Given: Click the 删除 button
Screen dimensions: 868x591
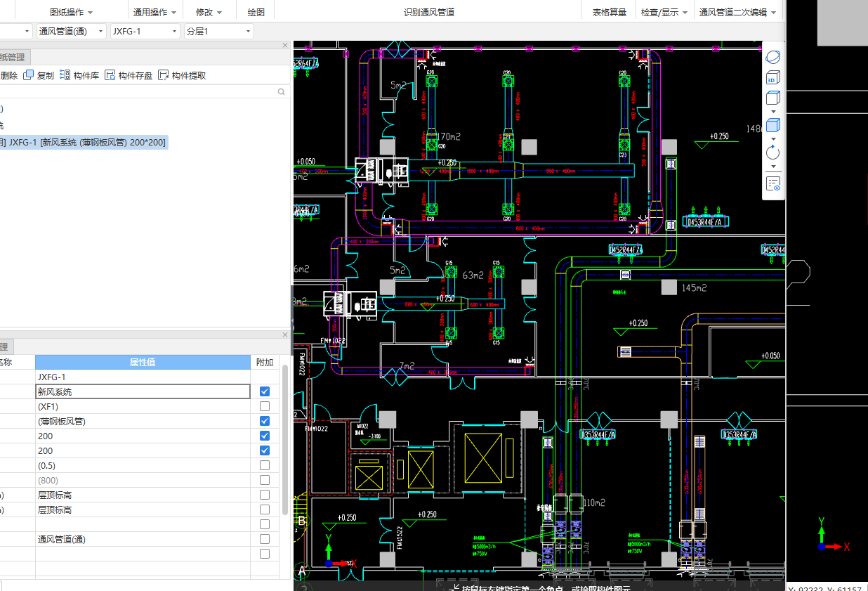Looking at the screenshot, I should tap(9, 75).
